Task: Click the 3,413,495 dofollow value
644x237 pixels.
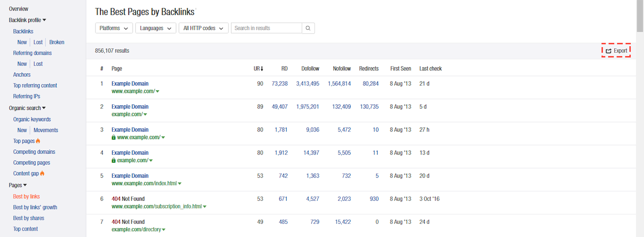Action: click(x=308, y=84)
